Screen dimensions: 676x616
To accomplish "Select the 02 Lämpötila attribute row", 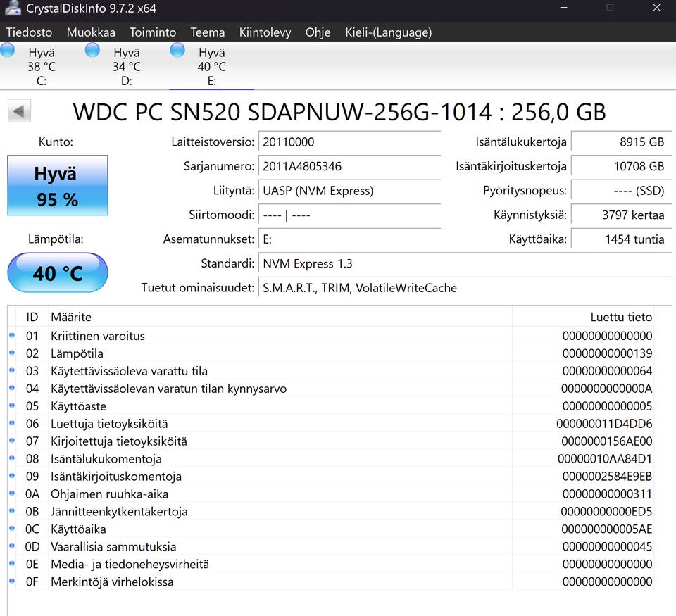I will [331, 353].
